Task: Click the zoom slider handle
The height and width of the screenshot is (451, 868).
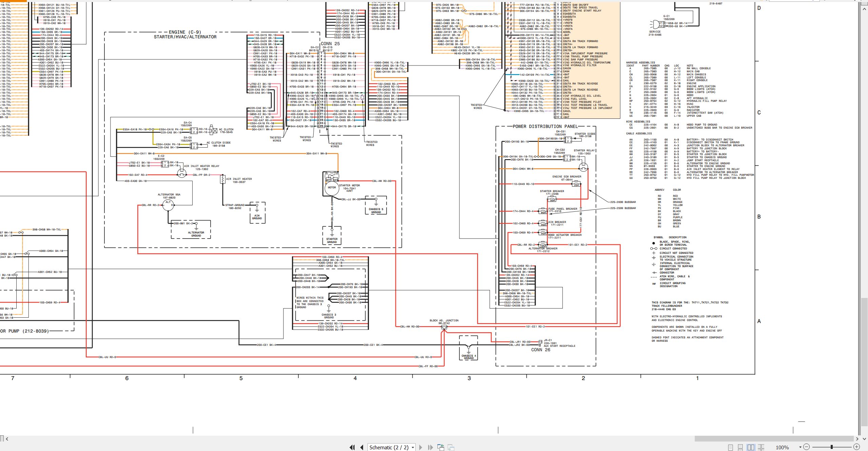Action: pos(831,447)
